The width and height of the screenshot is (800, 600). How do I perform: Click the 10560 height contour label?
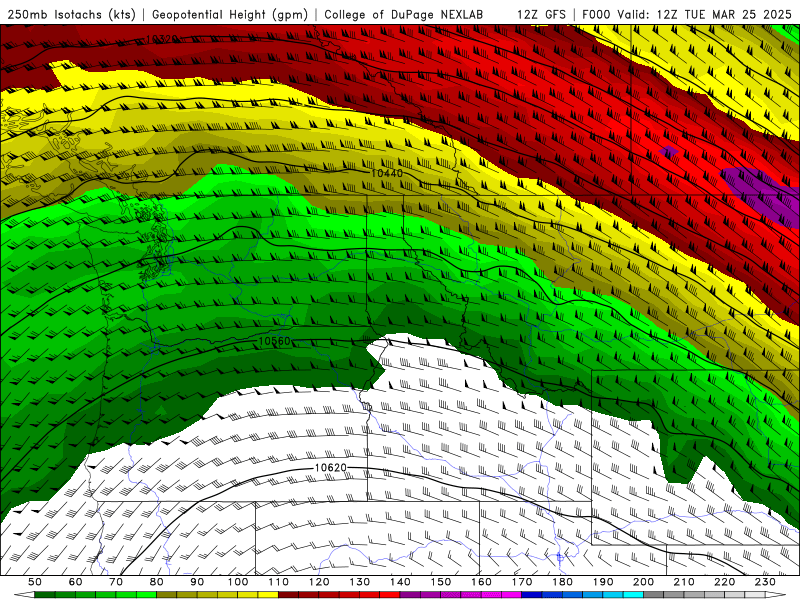pos(274,341)
